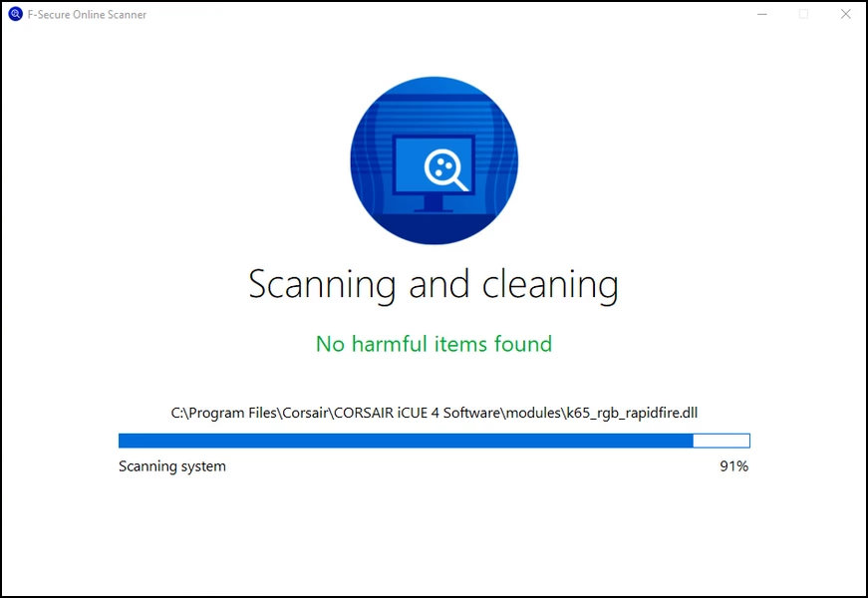Click the file path ending in k65_rgb_rapidfire.dll
Image resolution: width=868 pixels, height=598 pixels.
click(x=434, y=413)
